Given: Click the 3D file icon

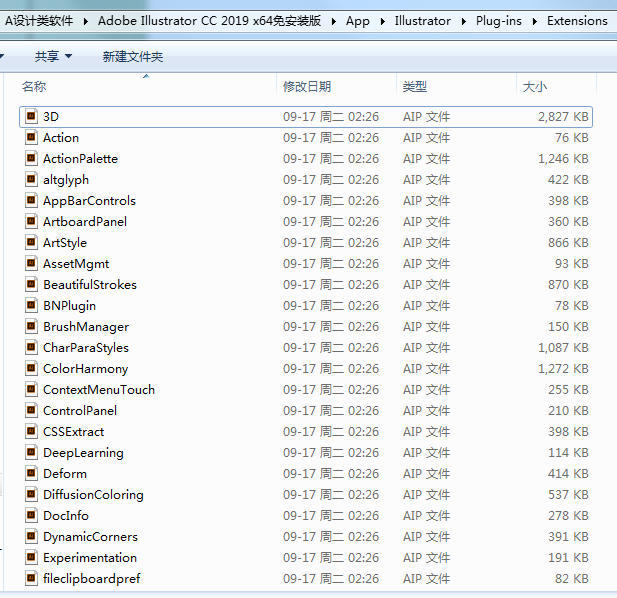Looking at the screenshot, I should 31,116.
